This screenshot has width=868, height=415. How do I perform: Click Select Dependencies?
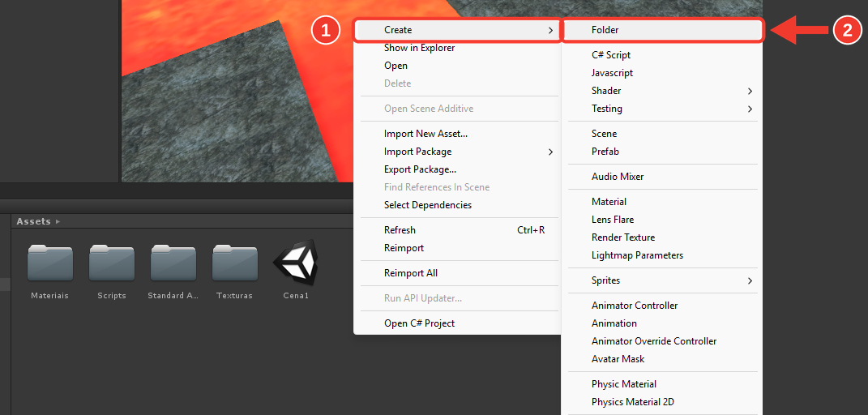click(457, 205)
